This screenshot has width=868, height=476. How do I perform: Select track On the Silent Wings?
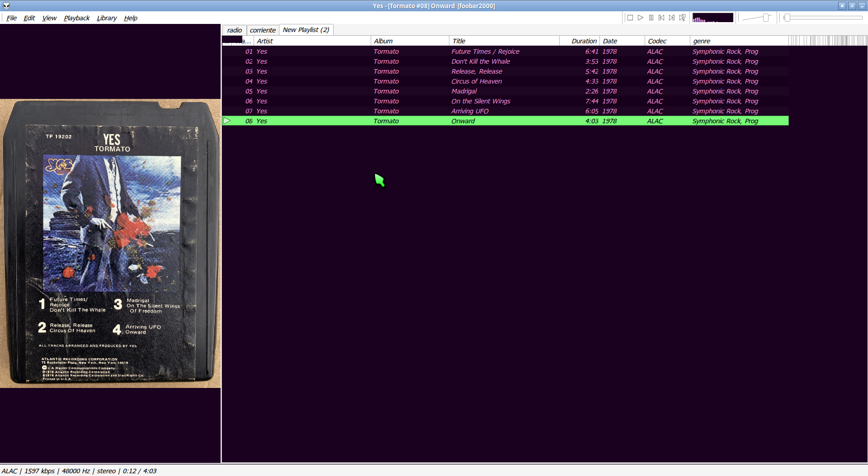click(505, 101)
